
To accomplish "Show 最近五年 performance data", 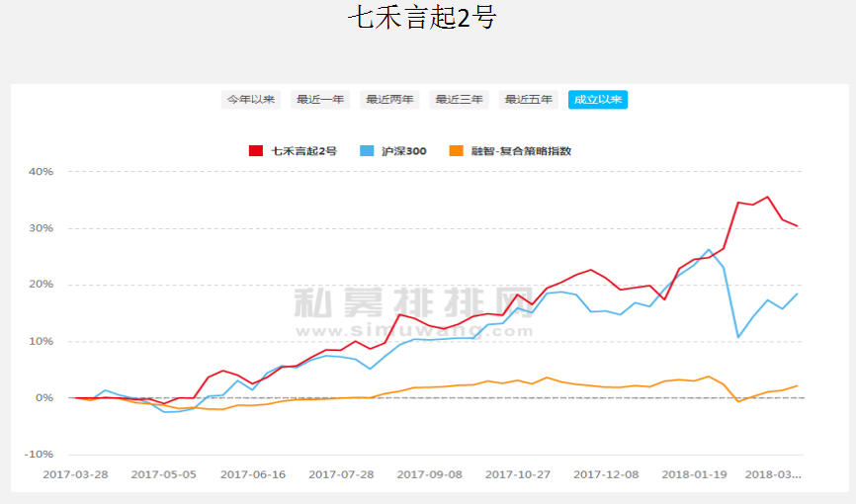I will (x=528, y=100).
